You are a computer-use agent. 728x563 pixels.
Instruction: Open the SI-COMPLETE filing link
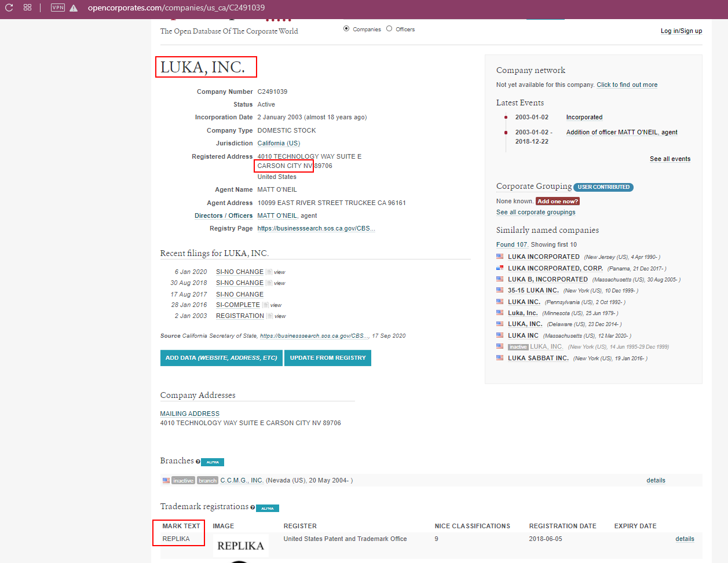click(x=238, y=305)
